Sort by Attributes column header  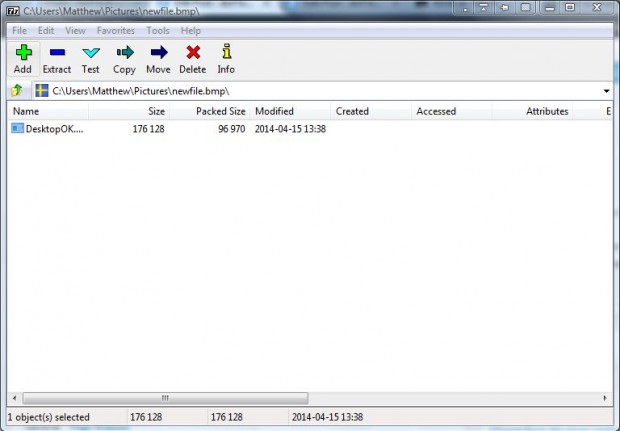[x=532, y=111]
